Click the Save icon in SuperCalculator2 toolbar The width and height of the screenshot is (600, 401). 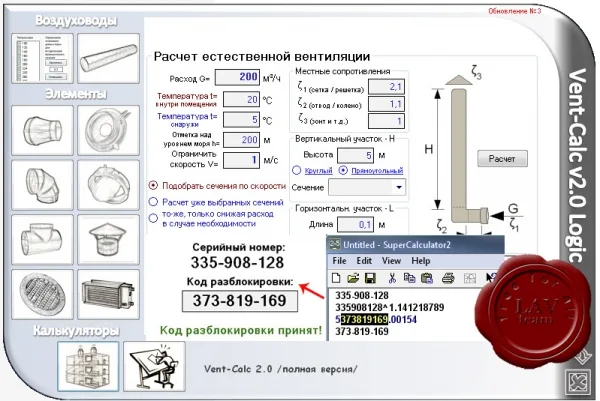pos(370,278)
